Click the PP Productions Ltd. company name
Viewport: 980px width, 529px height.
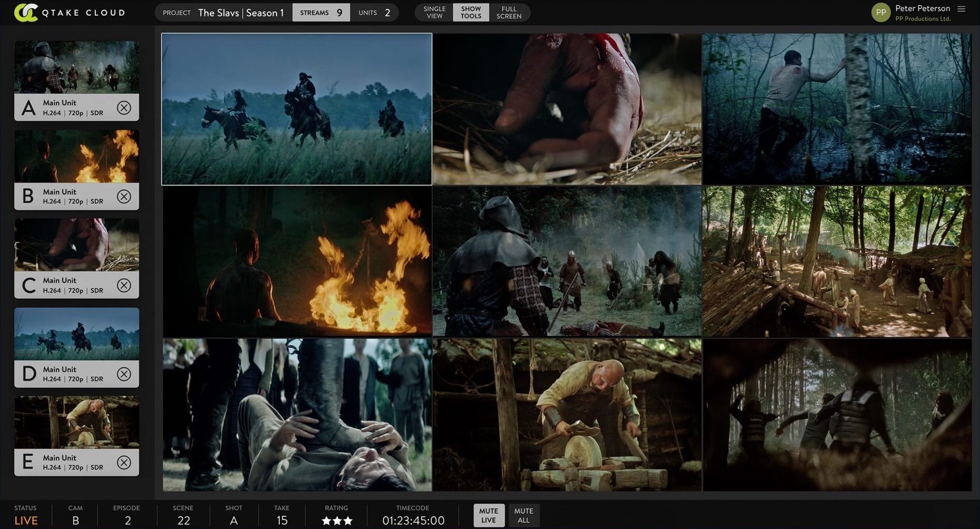[923, 19]
